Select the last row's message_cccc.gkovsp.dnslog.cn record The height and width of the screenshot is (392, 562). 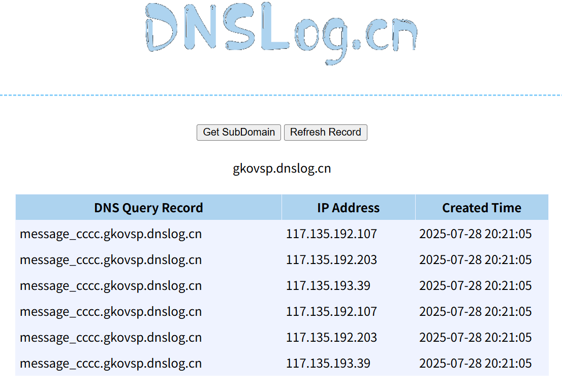[111, 364]
